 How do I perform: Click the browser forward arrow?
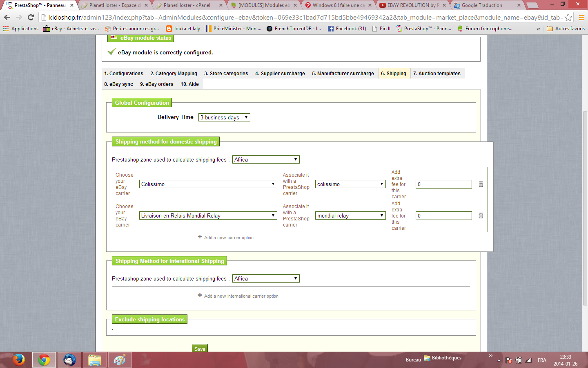click(x=19, y=18)
